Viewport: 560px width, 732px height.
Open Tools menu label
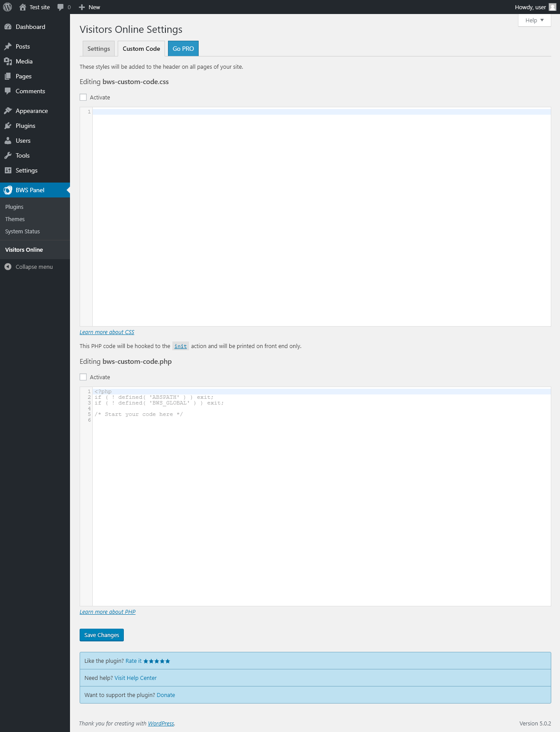(23, 155)
